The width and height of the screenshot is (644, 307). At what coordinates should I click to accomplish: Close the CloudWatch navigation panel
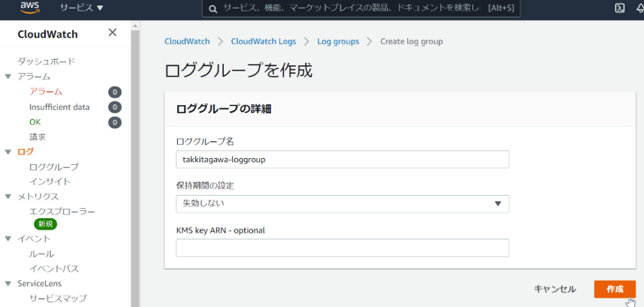coord(112,32)
